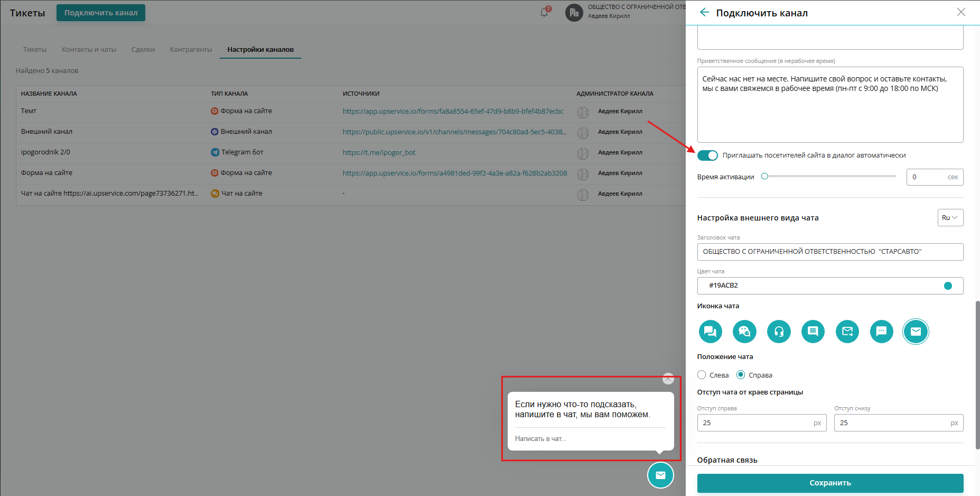980x496 pixels.
Task: Click the Чат на сайте type icon
Action: pyautogui.click(x=215, y=194)
